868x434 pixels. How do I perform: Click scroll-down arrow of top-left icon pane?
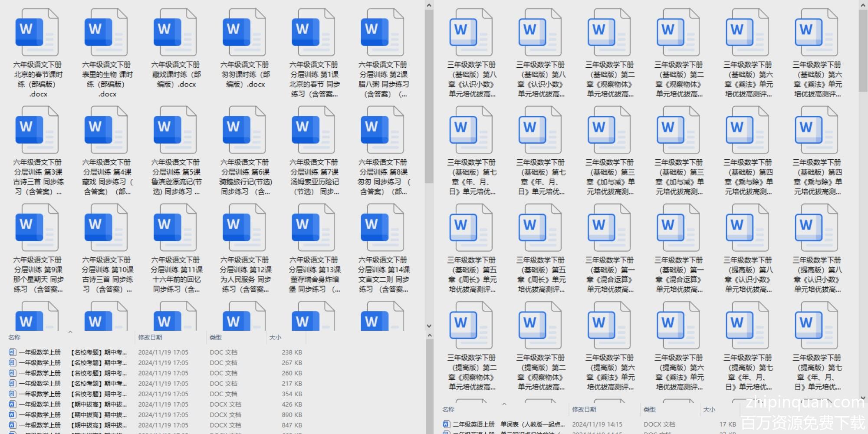pyautogui.click(x=429, y=325)
